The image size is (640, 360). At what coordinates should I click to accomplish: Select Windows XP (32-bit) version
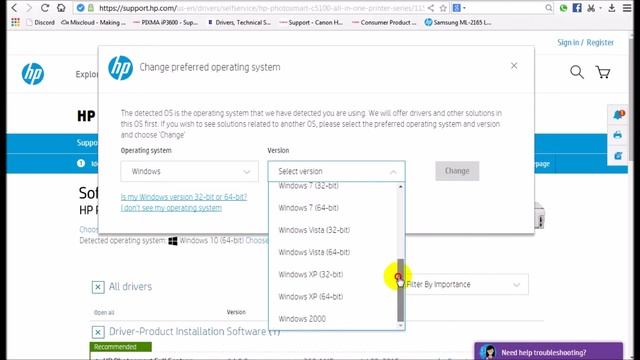311,274
